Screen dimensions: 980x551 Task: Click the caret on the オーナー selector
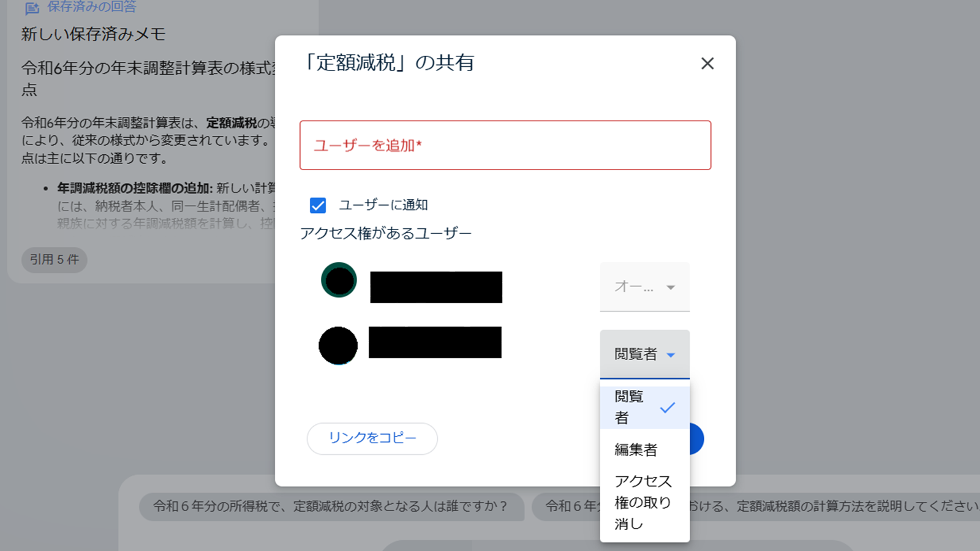click(x=672, y=287)
